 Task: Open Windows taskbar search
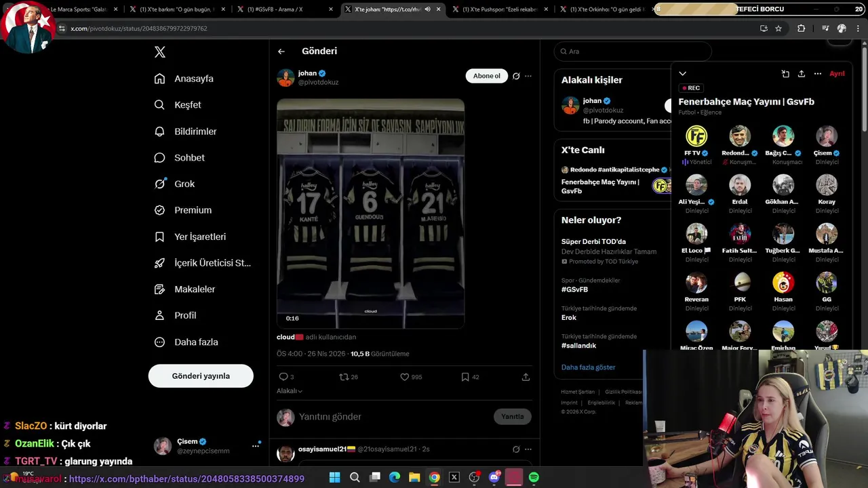coord(355,478)
